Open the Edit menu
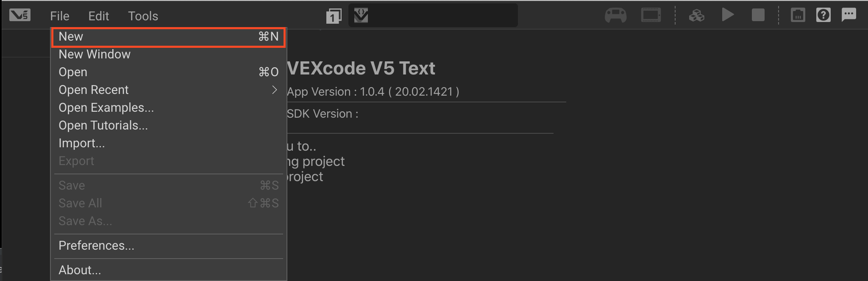Image resolution: width=868 pixels, height=281 pixels. (98, 16)
